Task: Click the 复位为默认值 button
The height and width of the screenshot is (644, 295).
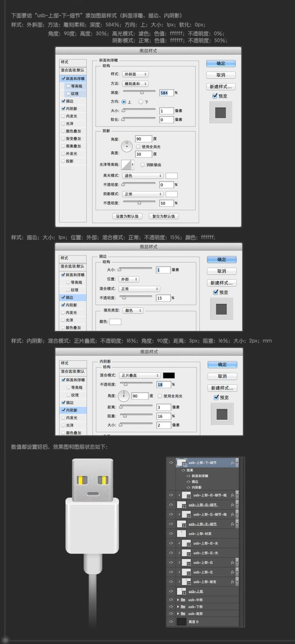Action: (164, 216)
